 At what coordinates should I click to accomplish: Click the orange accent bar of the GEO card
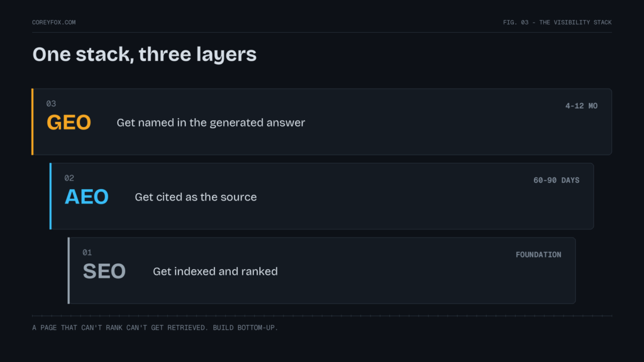click(x=33, y=121)
